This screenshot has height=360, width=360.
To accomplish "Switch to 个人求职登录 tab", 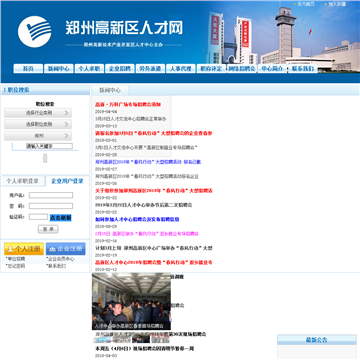I will click(23, 181).
